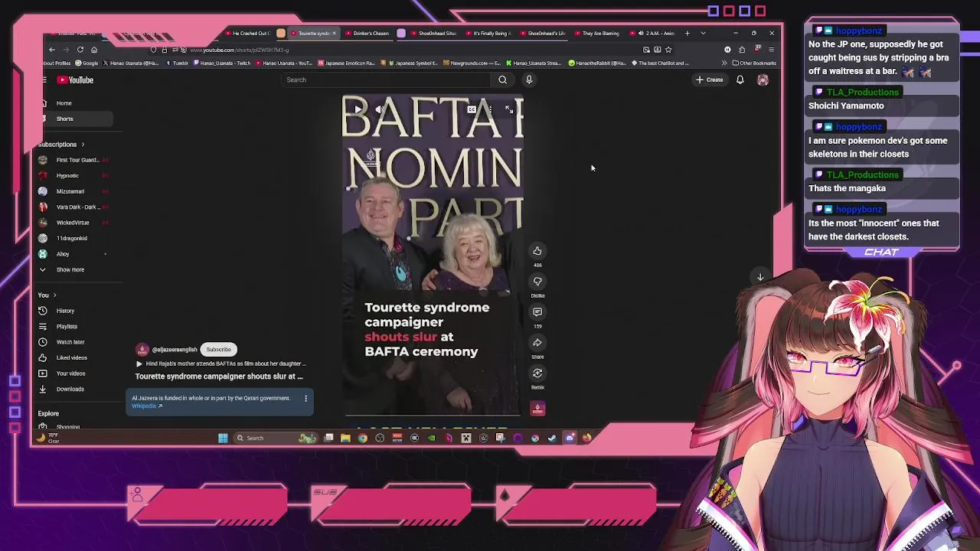Share the short
The width and height of the screenshot is (980, 551).
click(537, 343)
